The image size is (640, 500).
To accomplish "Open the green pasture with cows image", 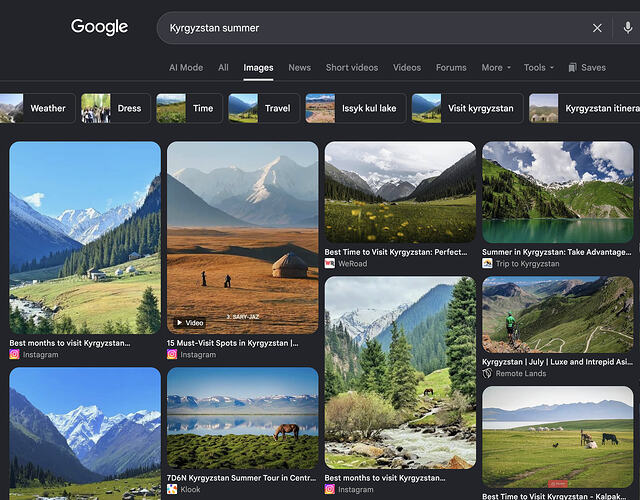I will (x=558, y=437).
